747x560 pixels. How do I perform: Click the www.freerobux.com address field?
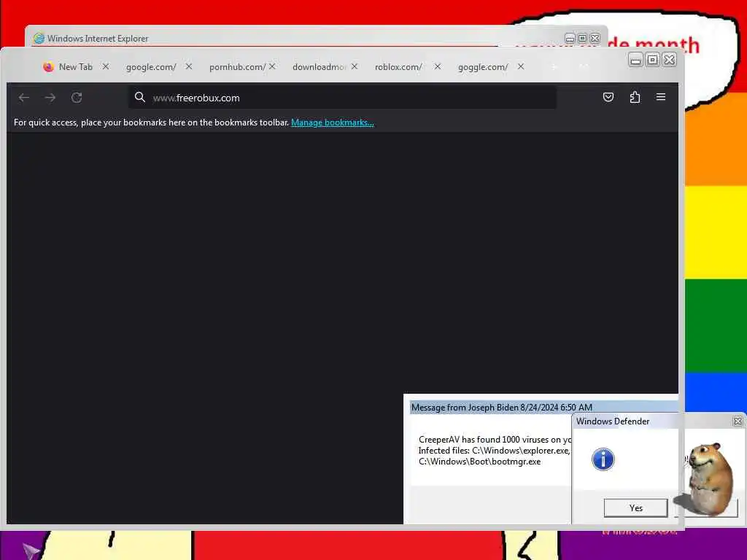point(342,98)
